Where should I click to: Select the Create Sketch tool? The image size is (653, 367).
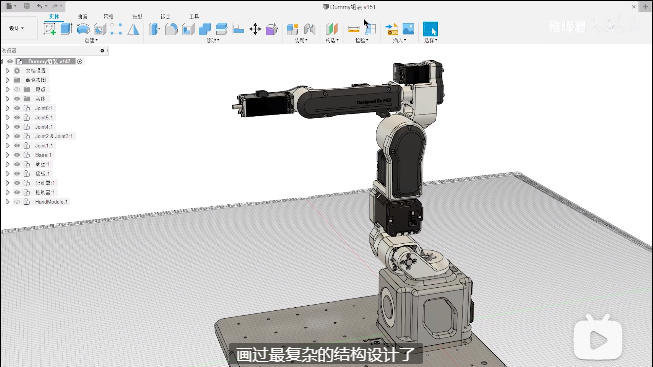tap(50, 29)
